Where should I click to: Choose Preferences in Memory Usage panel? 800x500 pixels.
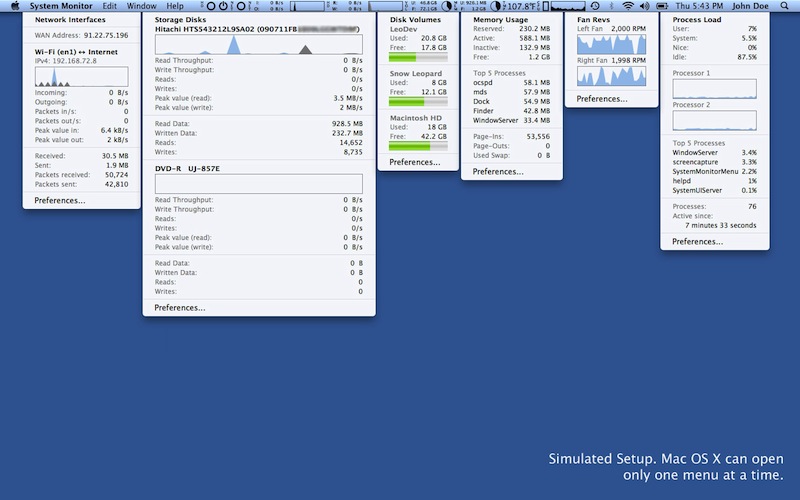point(498,171)
